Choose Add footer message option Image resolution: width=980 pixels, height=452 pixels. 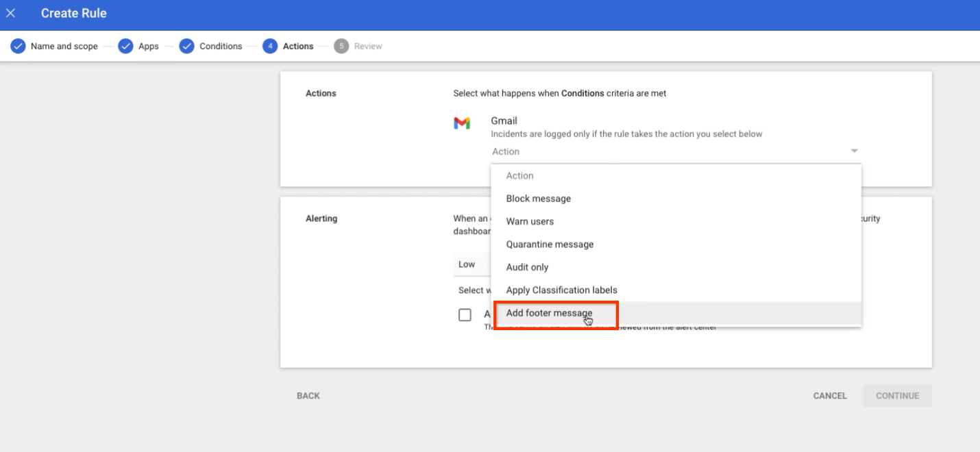[x=549, y=313]
